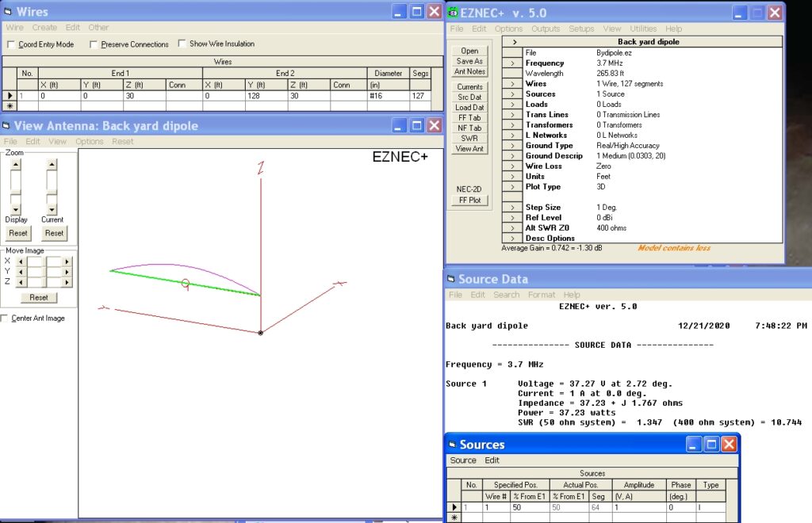Open Reset menu in View Antenna
The width and height of the screenshot is (812, 523).
123,141
